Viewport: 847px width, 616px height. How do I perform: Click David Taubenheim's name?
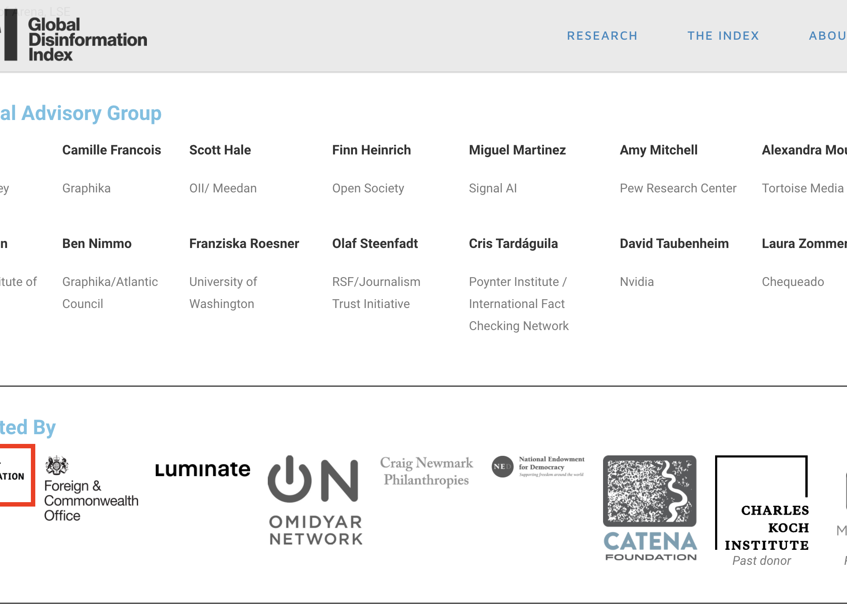click(x=674, y=244)
